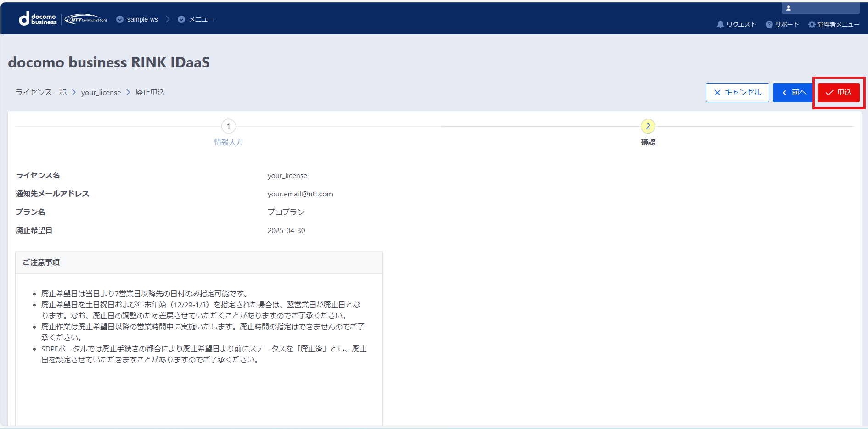Open the user account box
Screen dimensions: 868x429
pos(820,8)
